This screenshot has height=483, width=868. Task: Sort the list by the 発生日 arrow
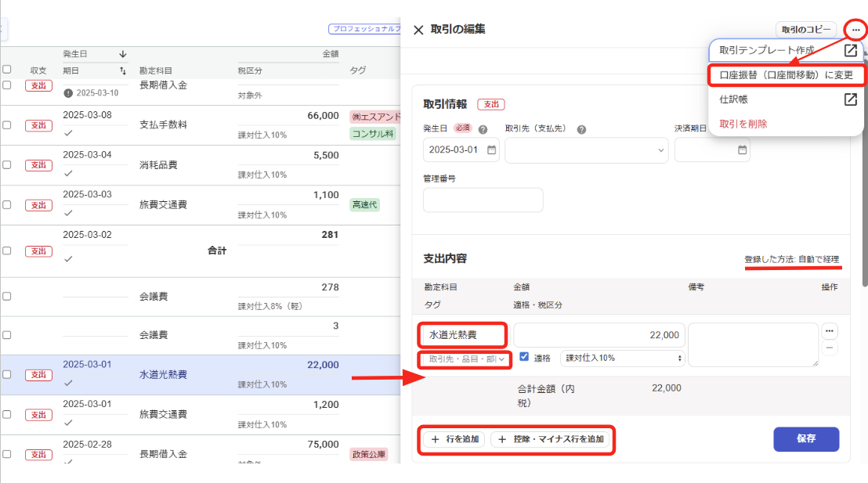coord(123,54)
